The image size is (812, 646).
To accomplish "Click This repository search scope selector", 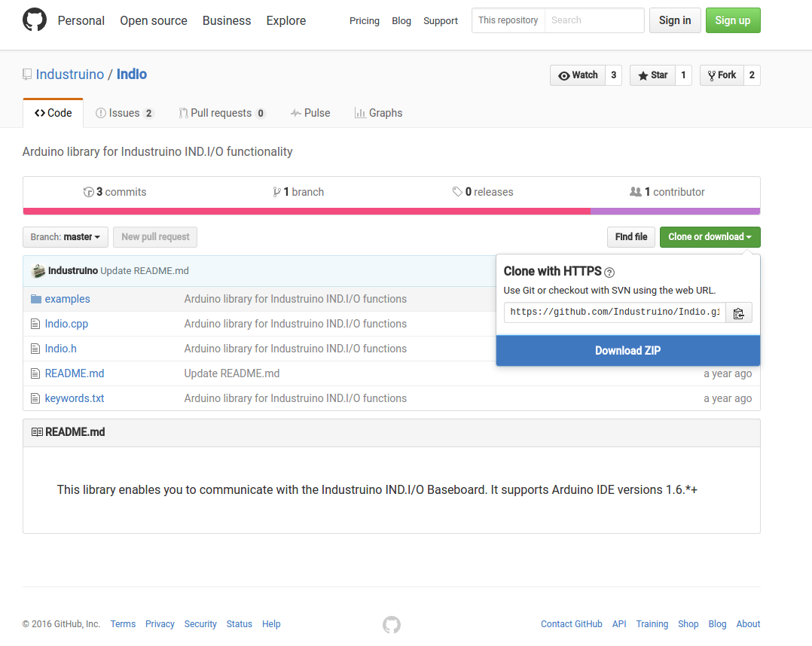I will 508,20.
